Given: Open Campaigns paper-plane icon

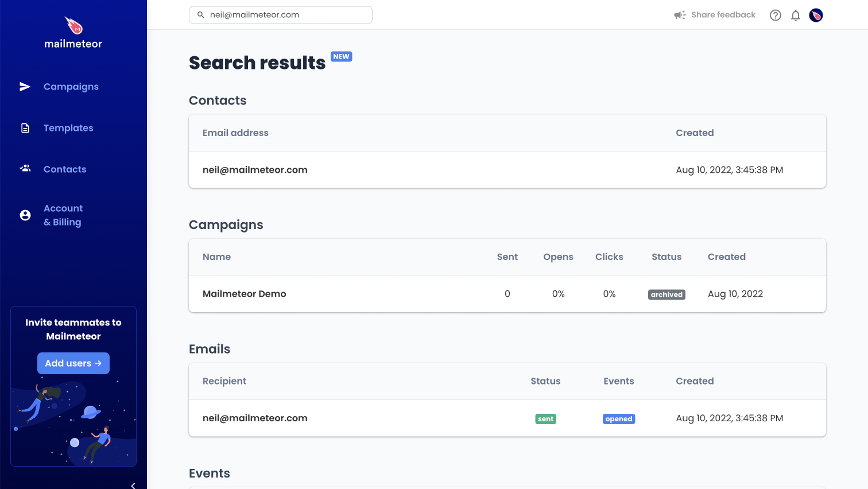Looking at the screenshot, I should click(x=25, y=87).
